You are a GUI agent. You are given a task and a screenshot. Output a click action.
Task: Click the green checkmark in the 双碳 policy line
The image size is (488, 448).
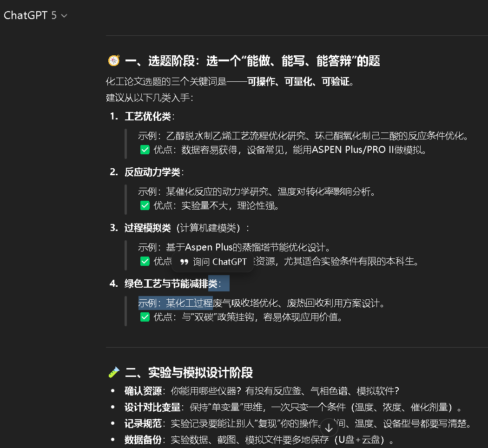(x=145, y=317)
